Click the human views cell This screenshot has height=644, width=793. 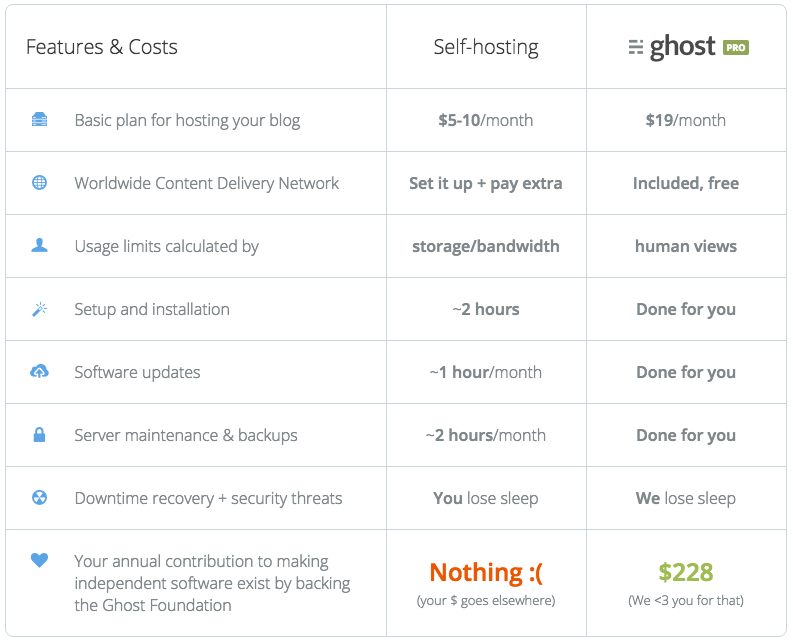pyautogui.click(x=686, y=246)
